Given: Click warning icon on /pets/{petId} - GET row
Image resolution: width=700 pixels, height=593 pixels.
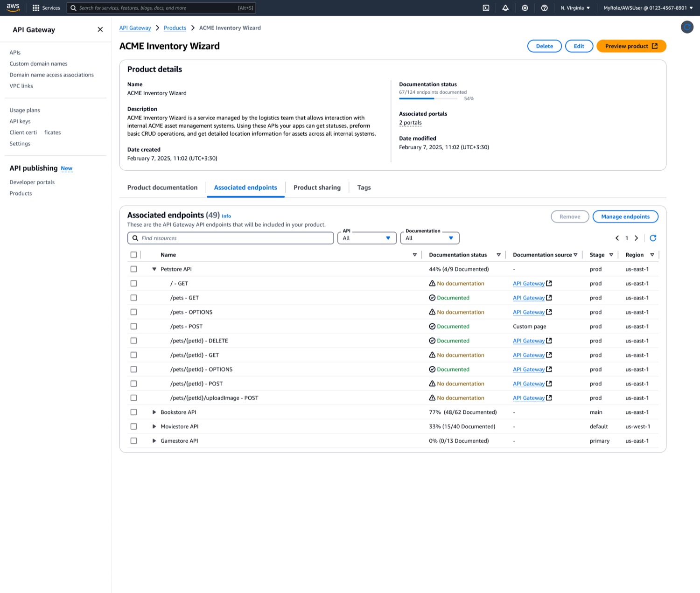Looking at the screenshot, I should point(432,355).
